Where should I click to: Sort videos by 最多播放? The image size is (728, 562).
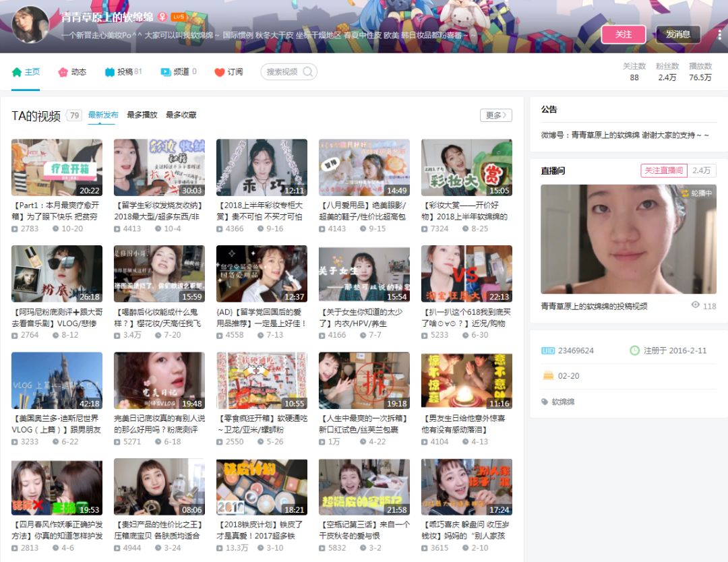(x=144, y=115)
